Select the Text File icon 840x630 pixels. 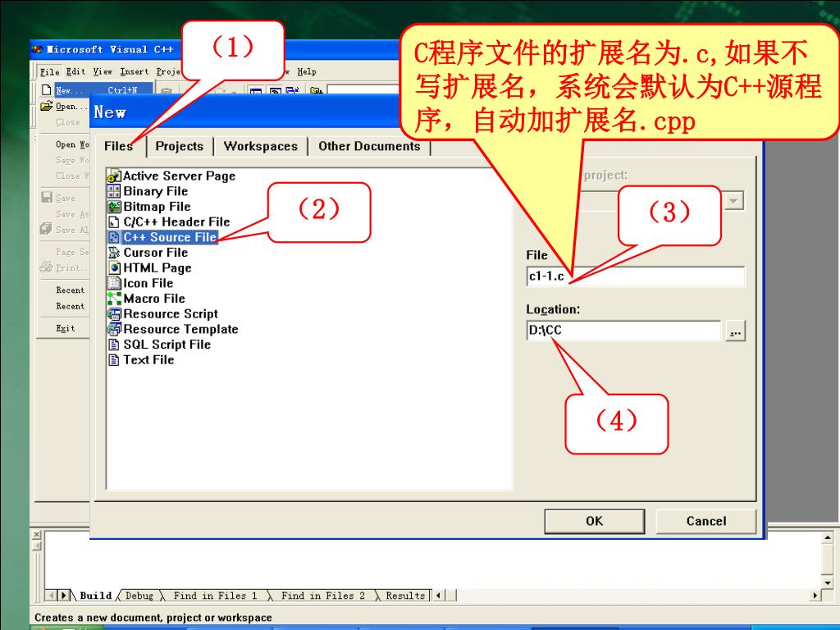114,360
